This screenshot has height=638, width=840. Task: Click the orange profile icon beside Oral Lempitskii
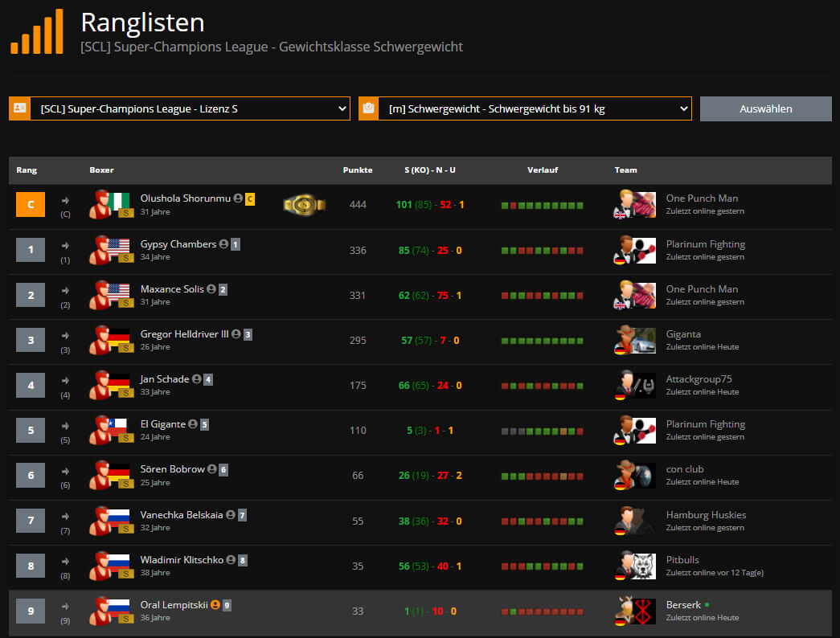215,605
